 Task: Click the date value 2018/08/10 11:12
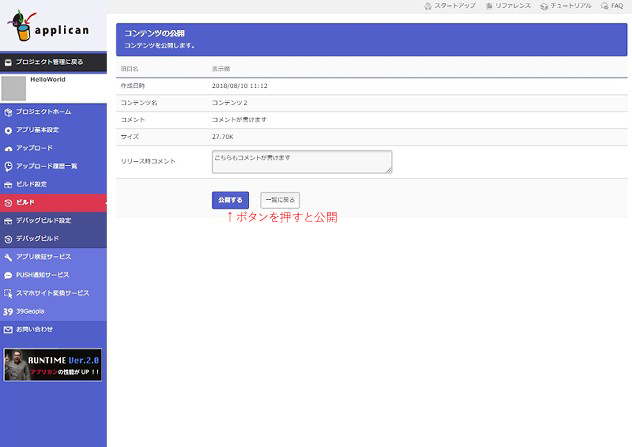coord(240,86)
